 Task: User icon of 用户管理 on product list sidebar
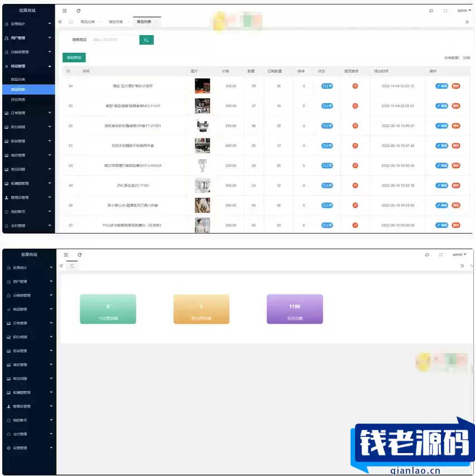click(6, 38)
